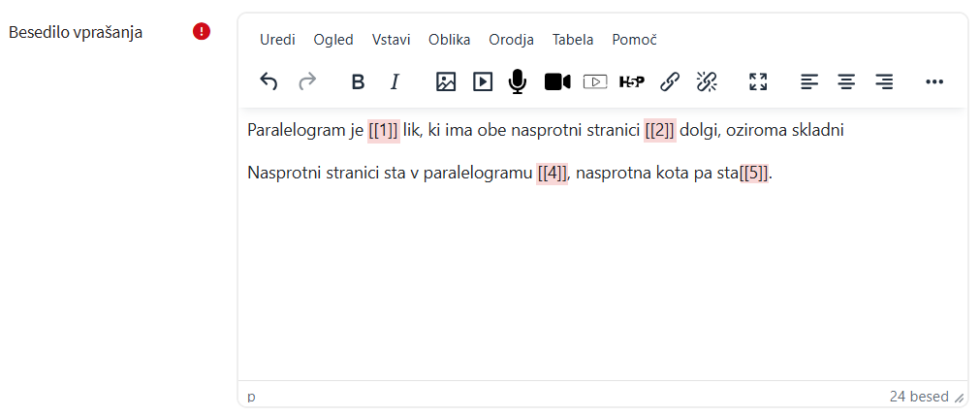Click the undo arrow icon

click(269, 82)
